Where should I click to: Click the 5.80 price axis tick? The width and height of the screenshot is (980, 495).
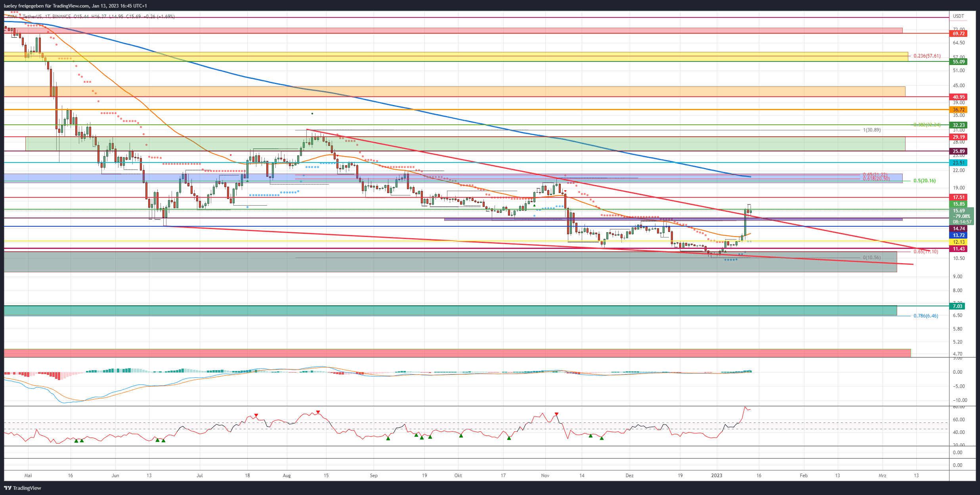tap(957, 329)
